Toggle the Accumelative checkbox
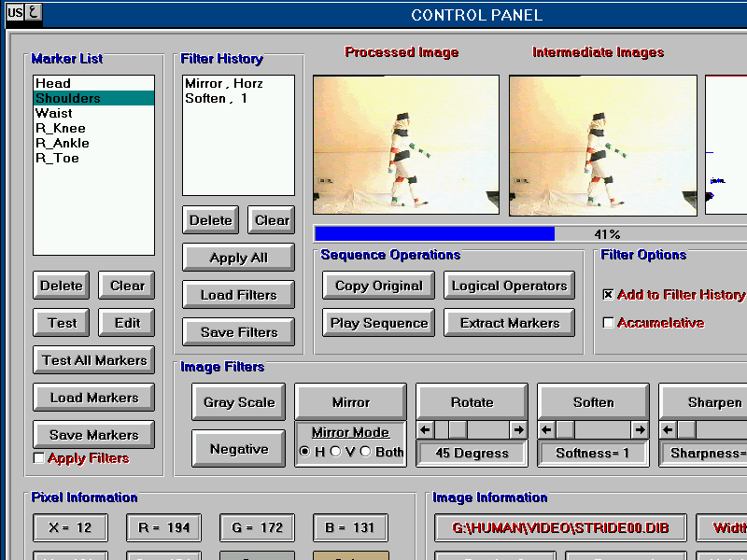Viewport: 747px width, 560px height. point(608,323)
